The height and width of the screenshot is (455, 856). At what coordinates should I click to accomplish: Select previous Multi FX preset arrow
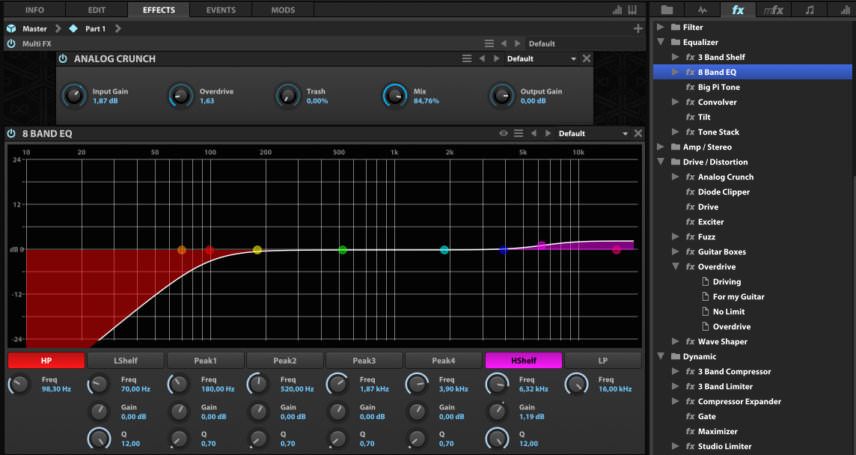point(504,44)
